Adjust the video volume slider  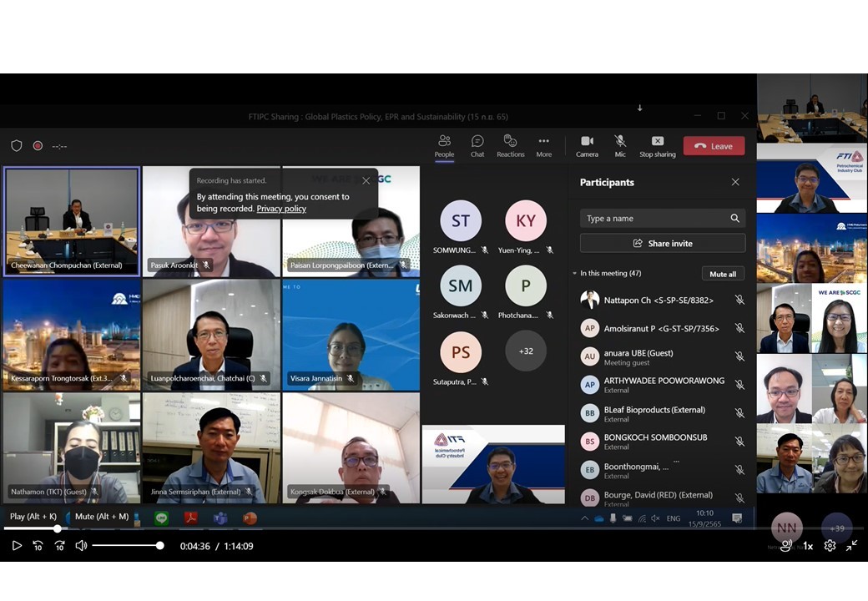[x=127, y=546]
